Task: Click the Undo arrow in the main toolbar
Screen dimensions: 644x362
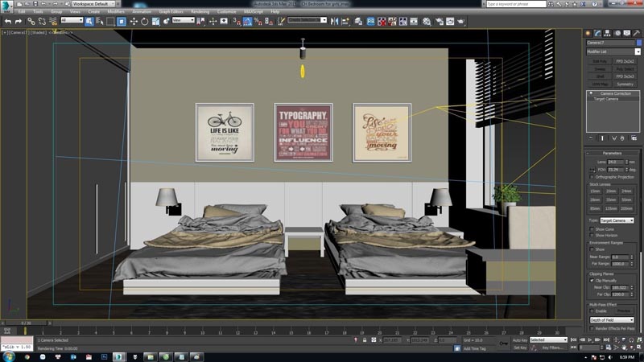Action: [x=7, y=21]
